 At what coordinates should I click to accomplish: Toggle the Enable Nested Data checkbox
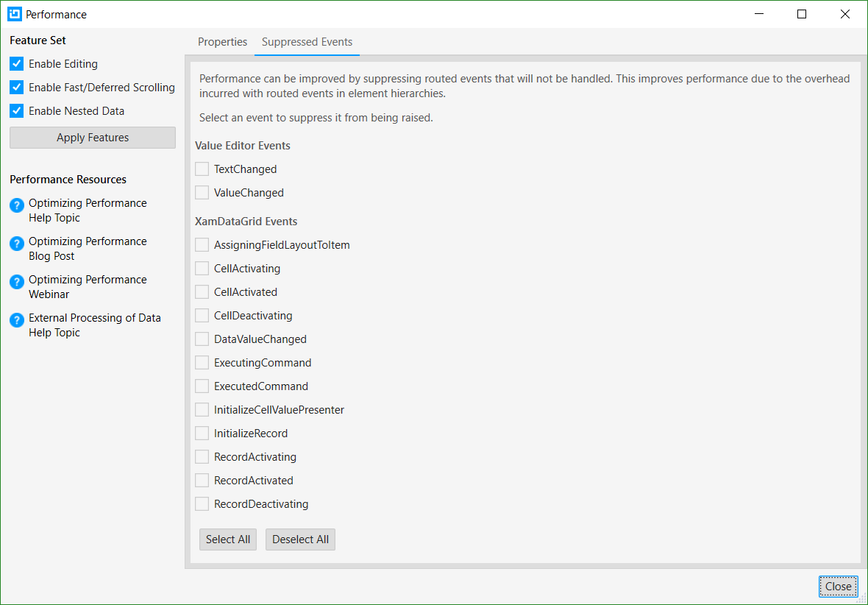point(15,110)
